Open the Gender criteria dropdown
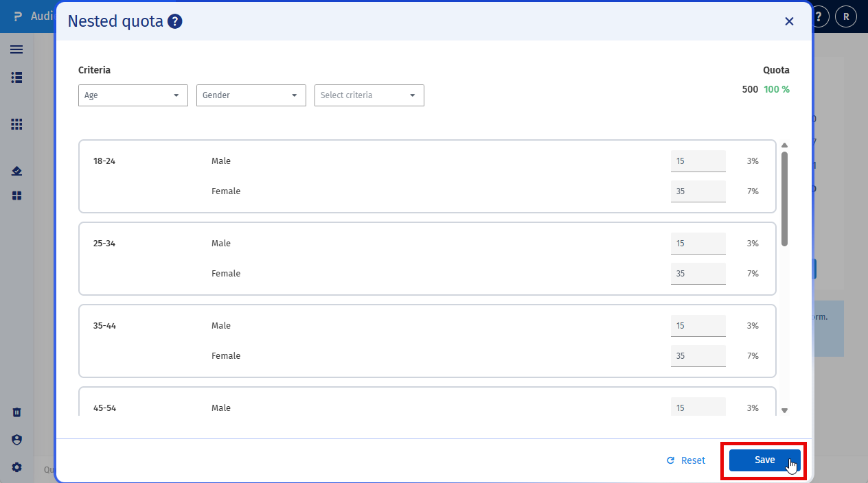The width and height of the screenshot is (868, 483). (x=251, y=95)
